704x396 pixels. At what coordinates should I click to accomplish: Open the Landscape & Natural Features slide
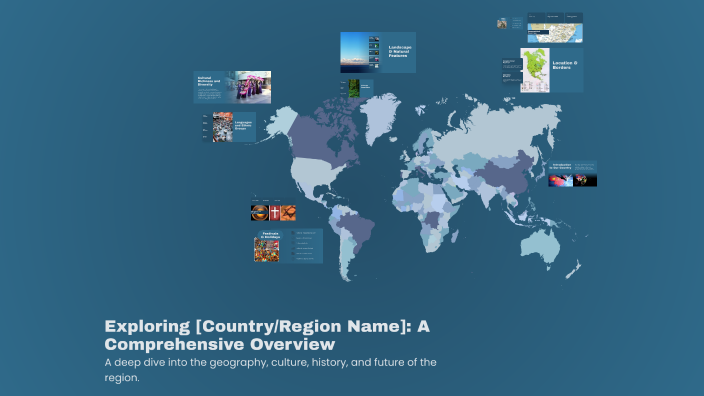pyautogui.click(x=378, y=53)
